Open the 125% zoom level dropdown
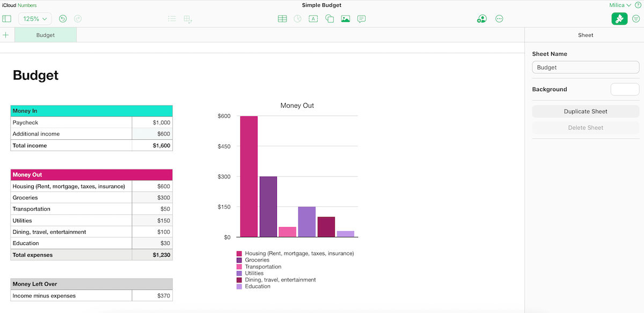This screenshot has height=313, width=644. tap(34, 18)
